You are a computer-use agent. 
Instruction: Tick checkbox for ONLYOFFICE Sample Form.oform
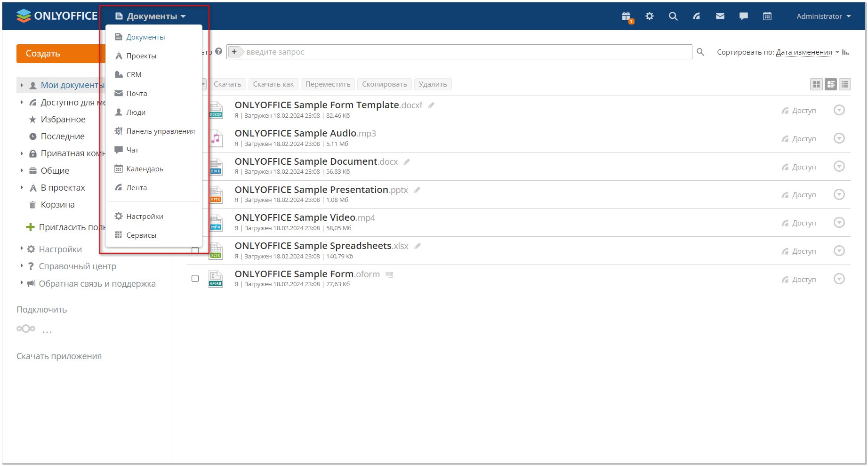point(195,279)
